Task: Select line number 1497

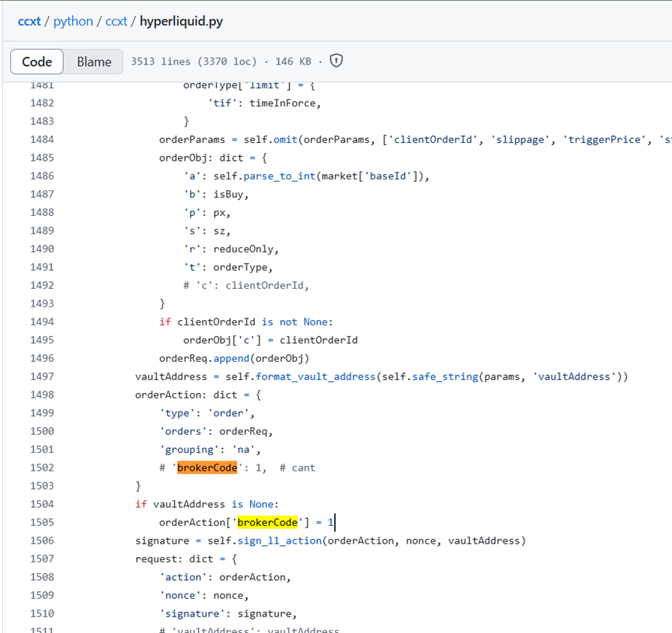Action: click(41, 377)
